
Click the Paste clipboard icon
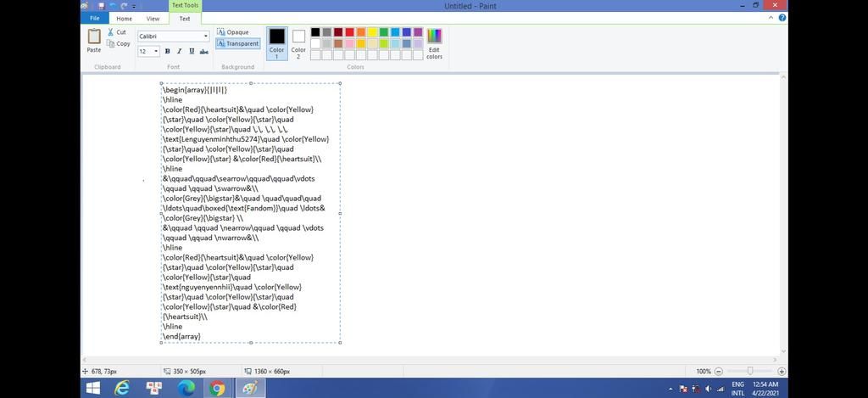point(93,36)
